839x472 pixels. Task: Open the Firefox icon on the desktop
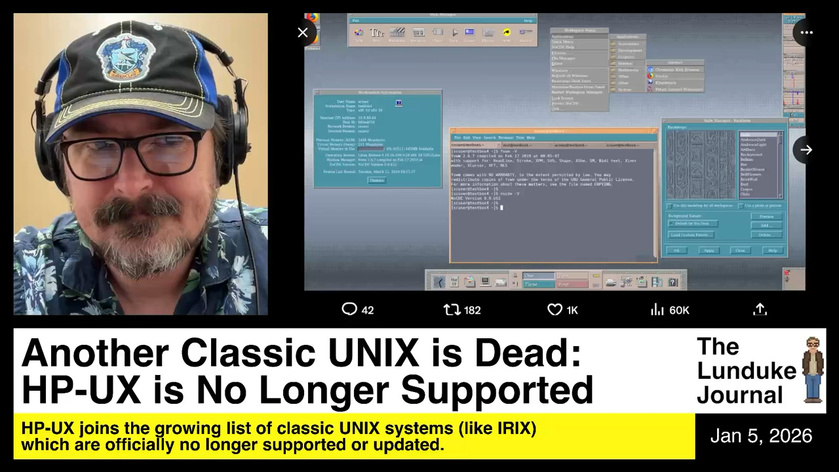310,19
